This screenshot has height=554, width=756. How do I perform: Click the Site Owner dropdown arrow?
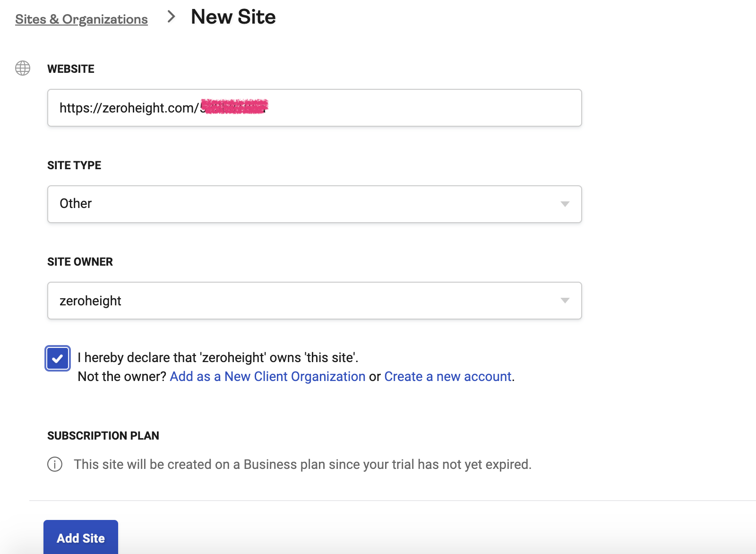pyautogui.click(x=565, y=301)
